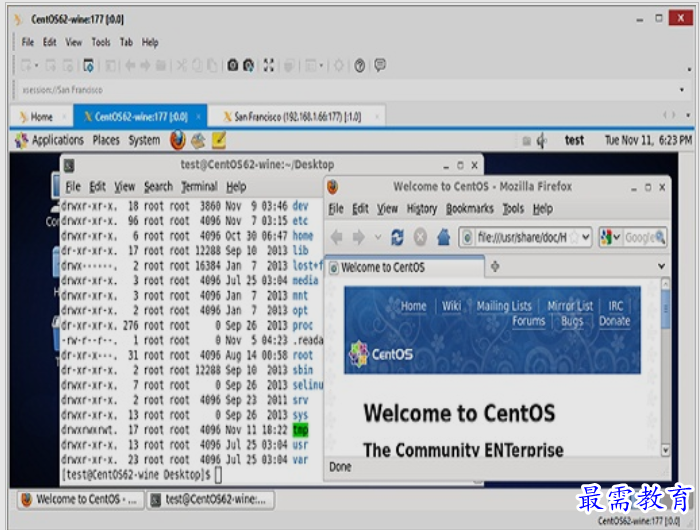Click the Forums link
Viewport: 700px width, 530px height.
point(529,321)
